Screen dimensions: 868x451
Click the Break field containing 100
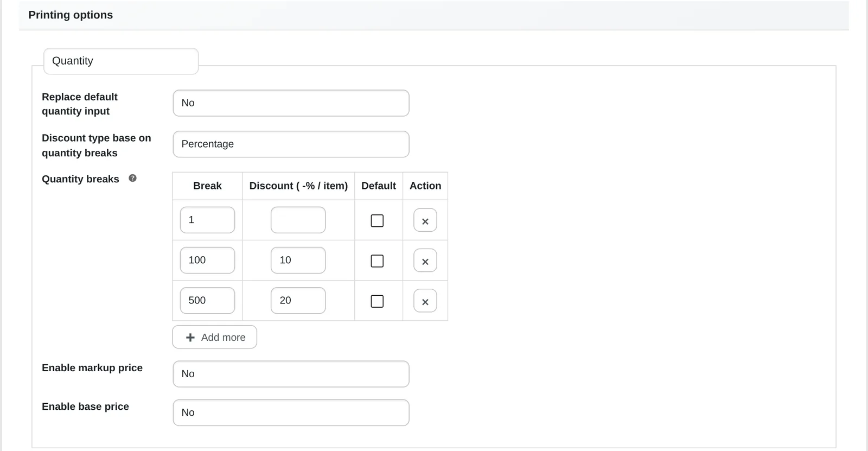tap(207, 260)
